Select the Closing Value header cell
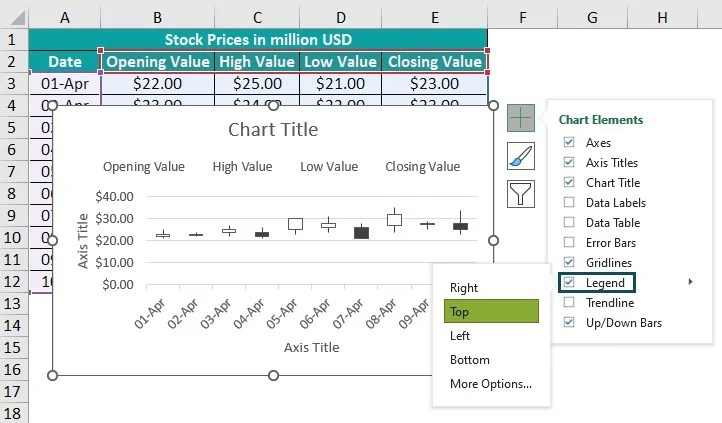The image size is (722, 423). pyautogui.click(x=435, y=62)
